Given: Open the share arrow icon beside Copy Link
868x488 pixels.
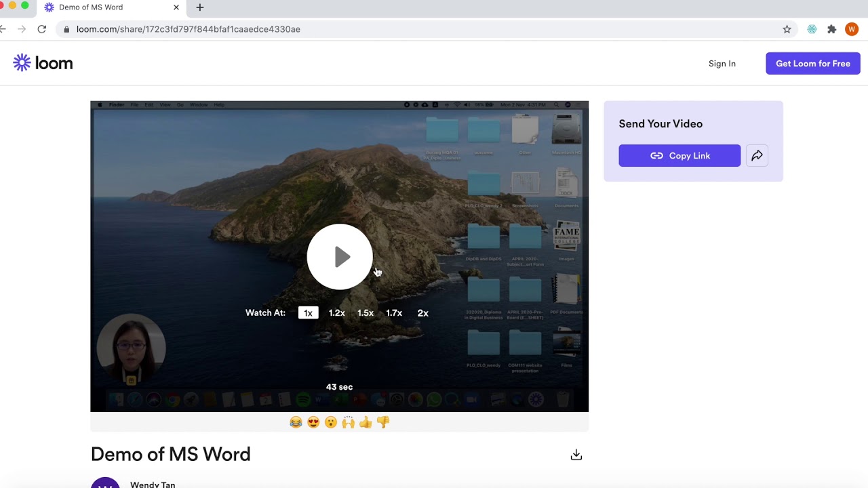Looking at the screenshot, I should click(757, 155).
